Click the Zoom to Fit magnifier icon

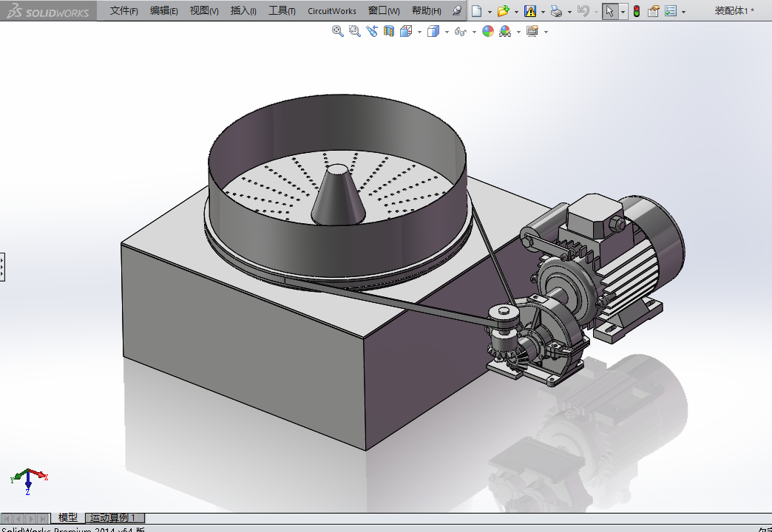(x=338, y=31)
